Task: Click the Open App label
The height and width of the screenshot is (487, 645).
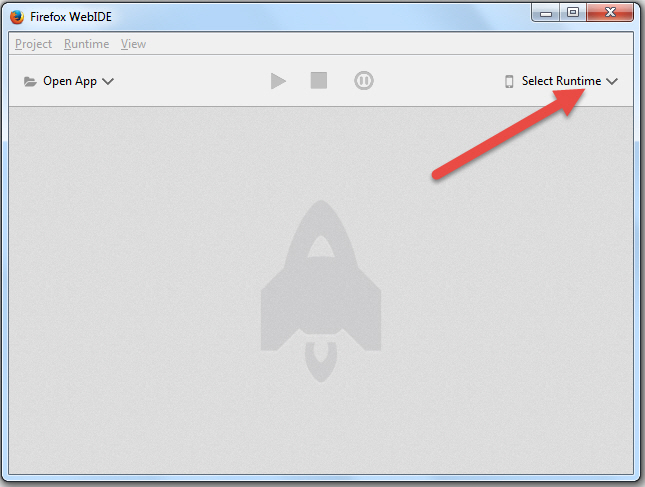Action: click(70, 81)
